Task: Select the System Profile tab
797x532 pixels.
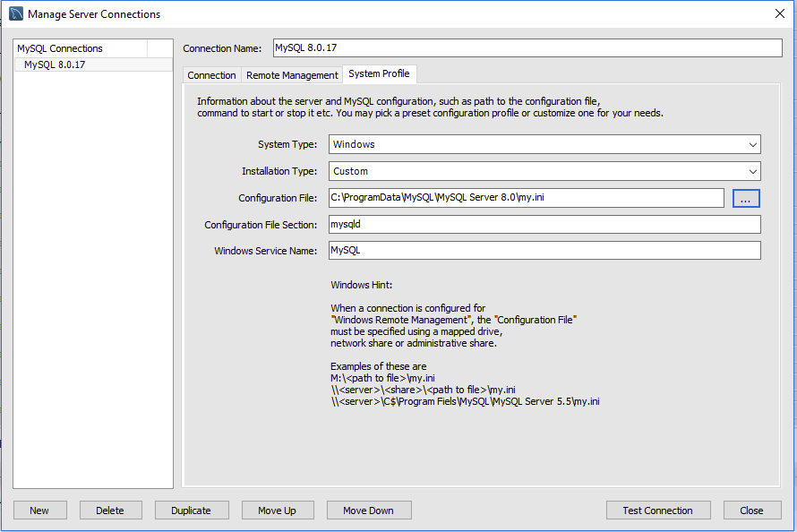Action: (x=379, y=73)
